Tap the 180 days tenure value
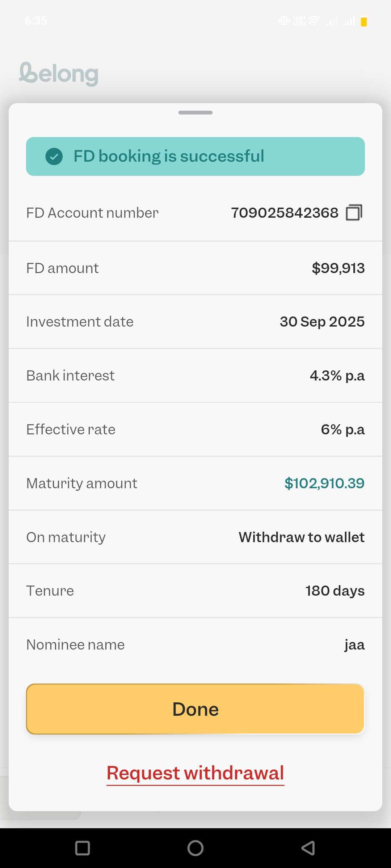Image resolution: width=391 pixels, height=868 pixels. click(x=335, y=591)
